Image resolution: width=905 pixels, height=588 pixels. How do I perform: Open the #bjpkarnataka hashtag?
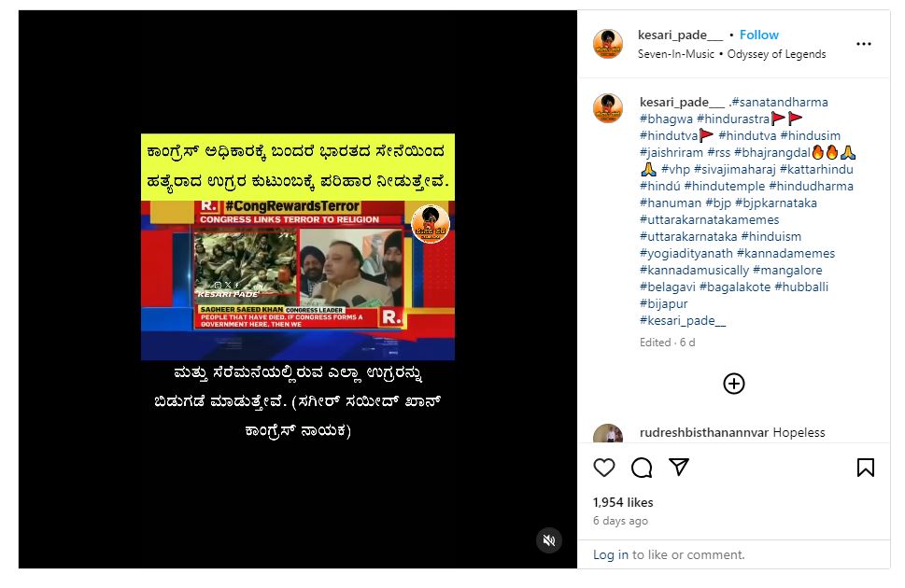tap(776, 203)
